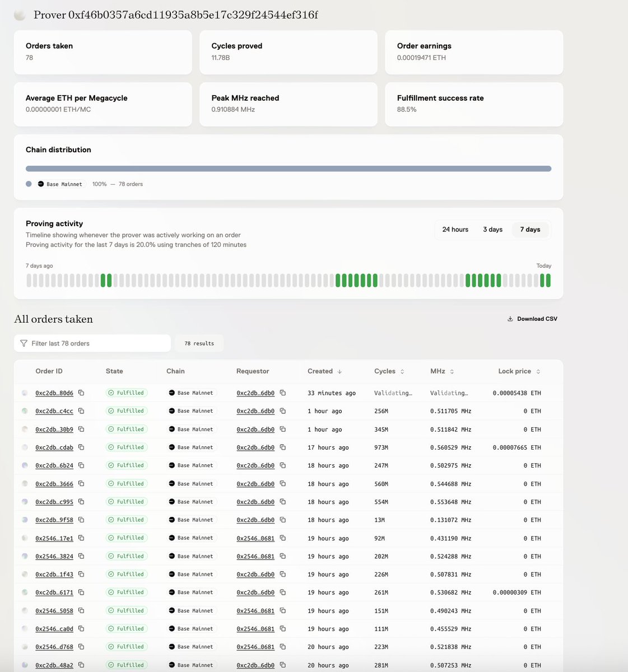Viewport: 628px width, 672px height.
Task: Copy order ID 0xc2db…80d6
Action: pos(81,393)
